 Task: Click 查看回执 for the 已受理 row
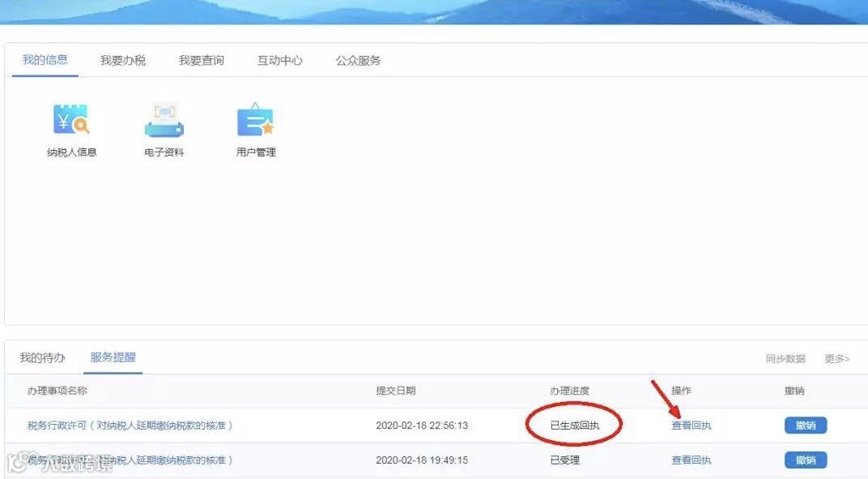point(691,460)
